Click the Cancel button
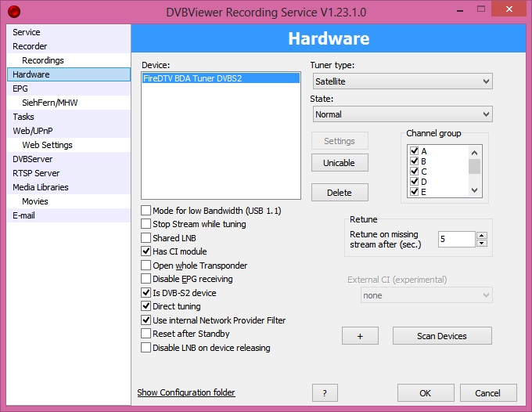 pyautogui.click(x=488, y=393)
